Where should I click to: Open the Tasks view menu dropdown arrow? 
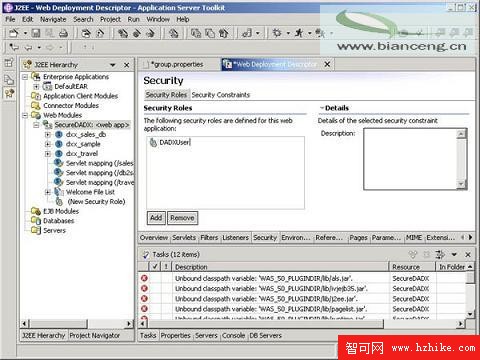454,255
